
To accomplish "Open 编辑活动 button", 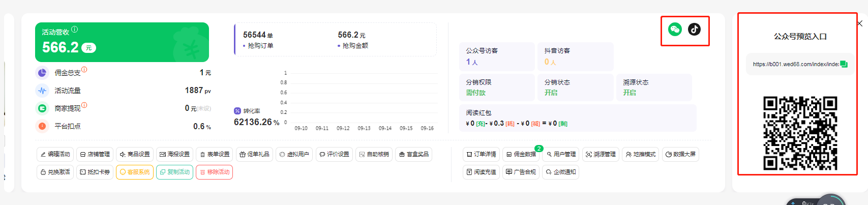I will coord(55,154).
